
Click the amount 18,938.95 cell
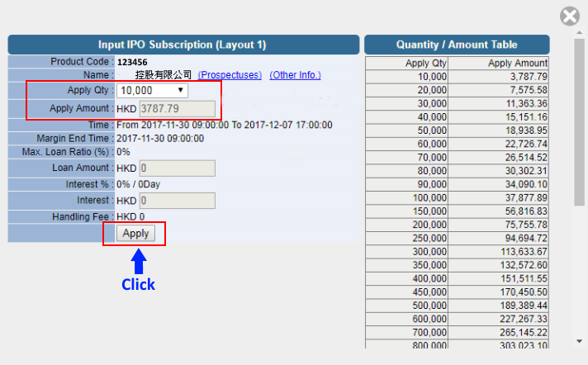[498, 130]
